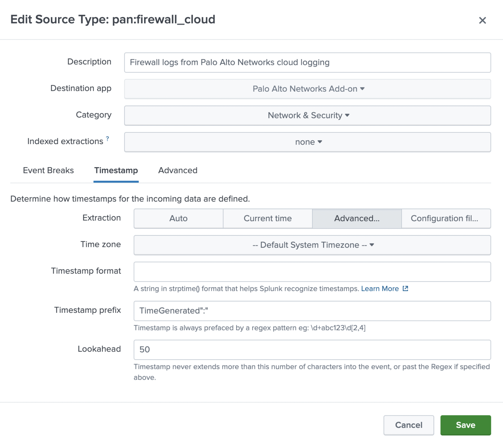
Task: Open the Learn More documentation link
Action: coord(380,289)
